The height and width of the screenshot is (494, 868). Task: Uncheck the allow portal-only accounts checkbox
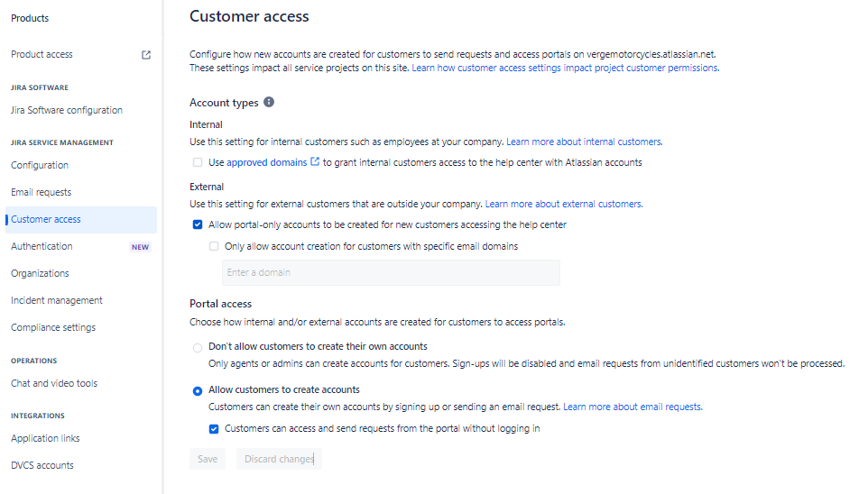(x=198, y=224)
